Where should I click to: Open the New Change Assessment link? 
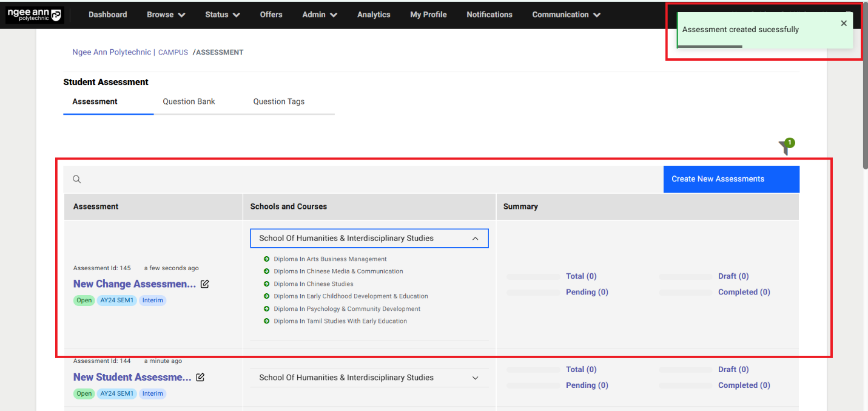tap(134, 284)
